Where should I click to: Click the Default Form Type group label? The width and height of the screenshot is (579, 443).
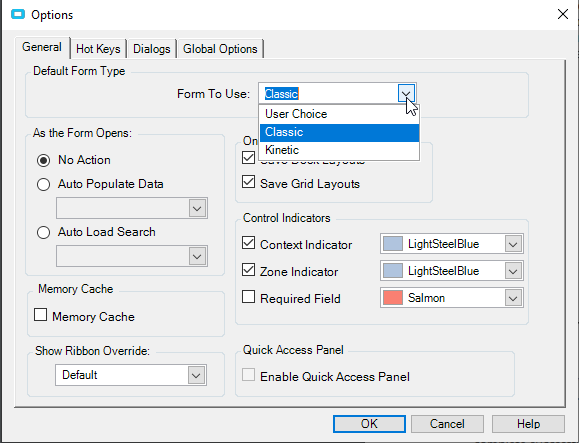(79, 71)
